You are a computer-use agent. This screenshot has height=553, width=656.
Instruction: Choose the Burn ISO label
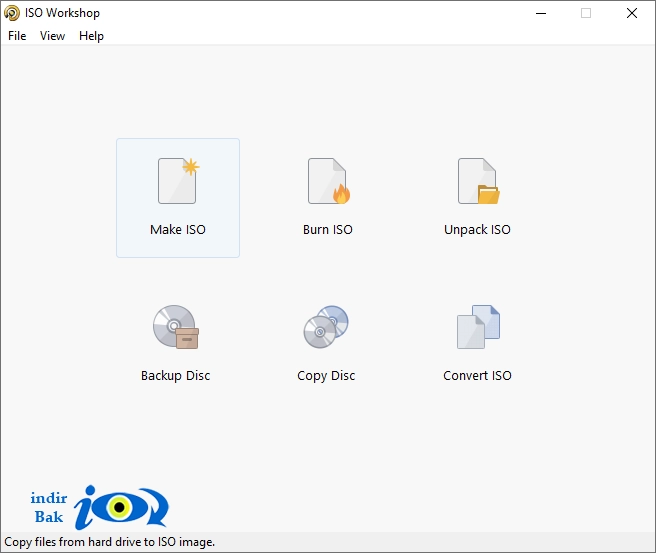coord(328,230)
